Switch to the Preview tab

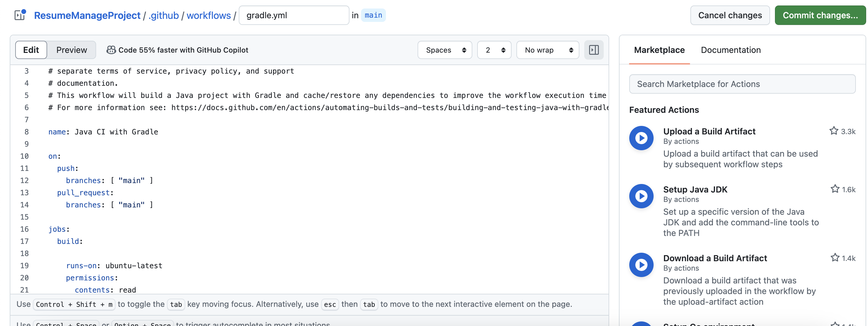tap(71, 50)
